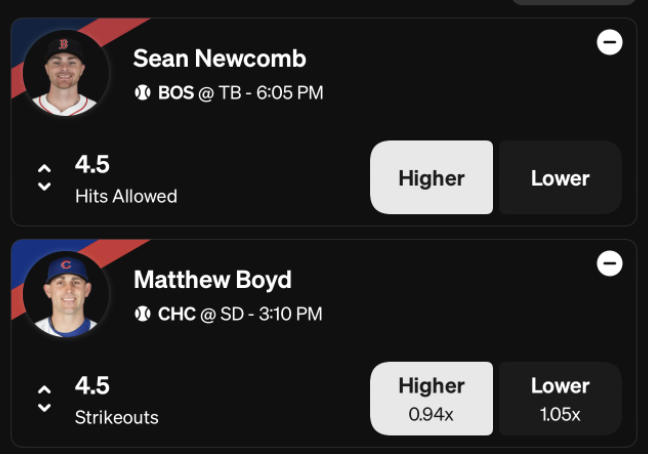The width and height of the screenshot is (648, 454).
Task: Increase Sean Newcomb Hits Allowed line with up chevron
Action: click(x=44, y=169)
